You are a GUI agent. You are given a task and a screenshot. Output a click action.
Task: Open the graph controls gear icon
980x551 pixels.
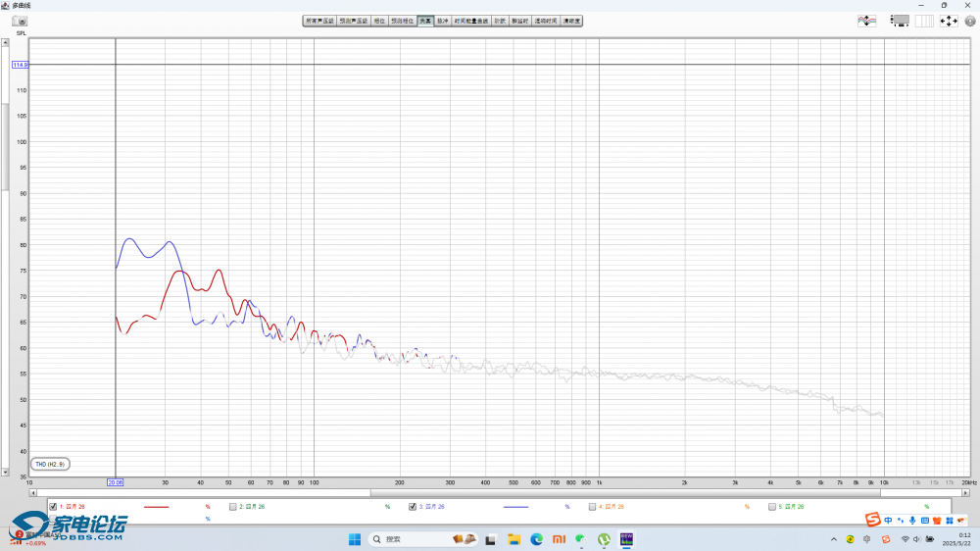tap(970, 21)
